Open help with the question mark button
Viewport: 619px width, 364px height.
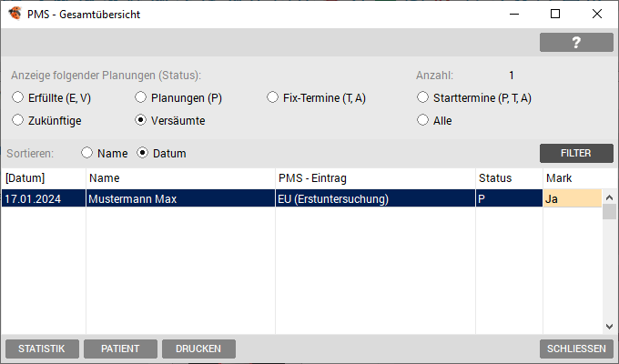click(x=576, y=42)
